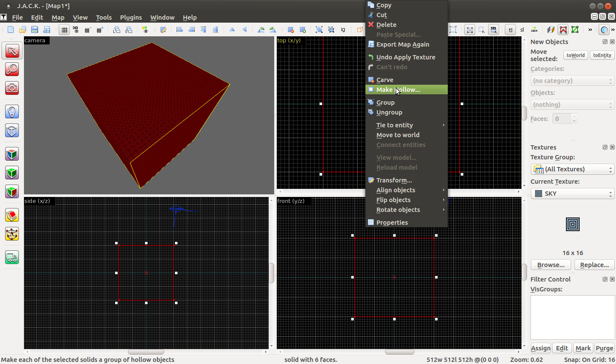The image size is (616, 364).
Task: Open the Plugins menu
Action: point(131,18)
